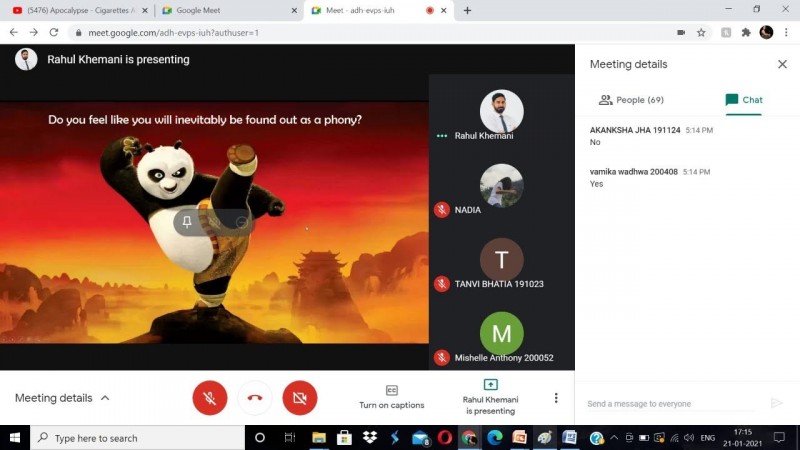
Task: Click the presenter avatar beside 'Rahul Khemani is presenting'
Action: tap(26, 59)
